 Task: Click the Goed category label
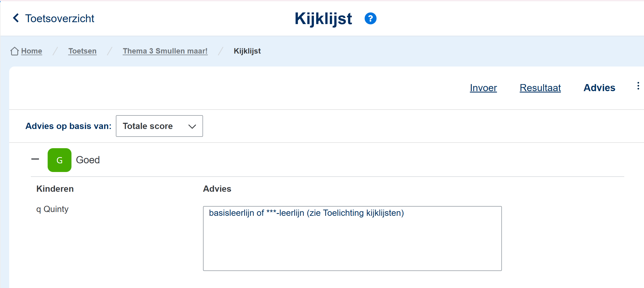click(88, 160)
